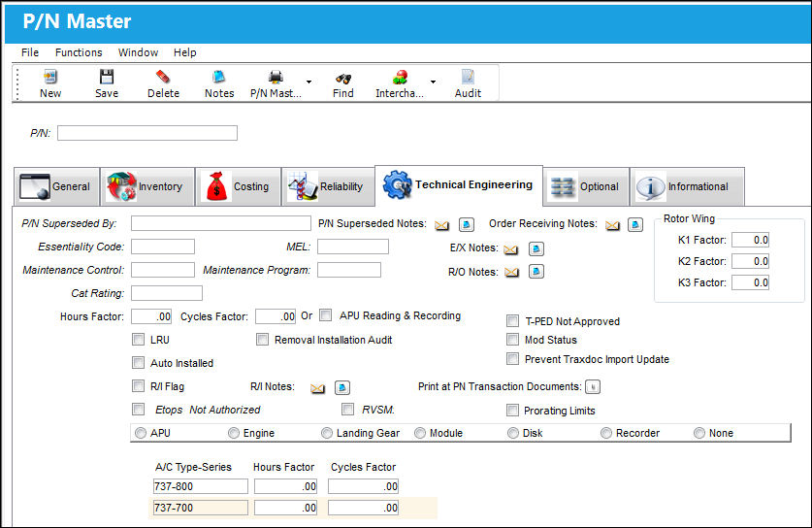Select the Landing Gear radio button
Image resolution: width=812 pixels, height=528 pixels.
click(x=327, y=433)
